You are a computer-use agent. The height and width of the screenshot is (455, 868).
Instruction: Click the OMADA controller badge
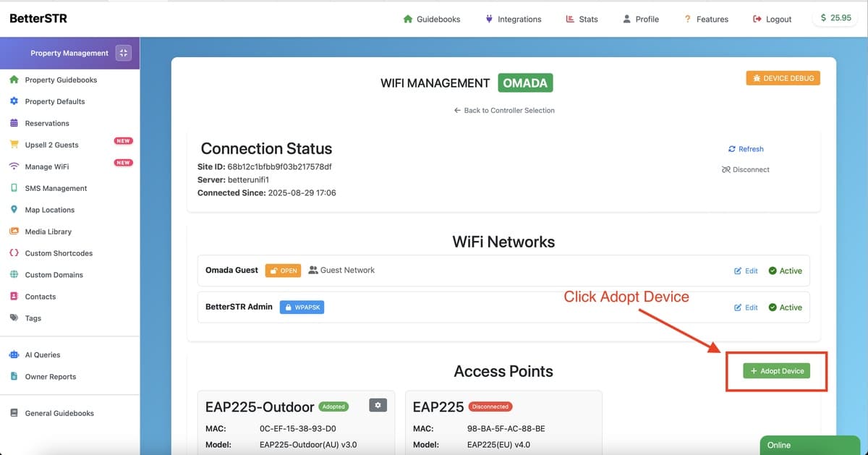point(525,82)
